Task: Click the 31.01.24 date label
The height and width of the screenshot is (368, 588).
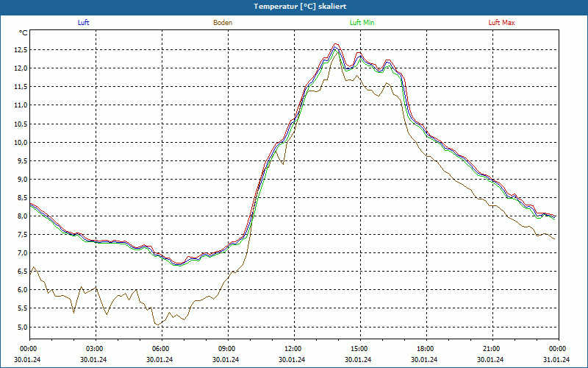Action: [556, 359]
